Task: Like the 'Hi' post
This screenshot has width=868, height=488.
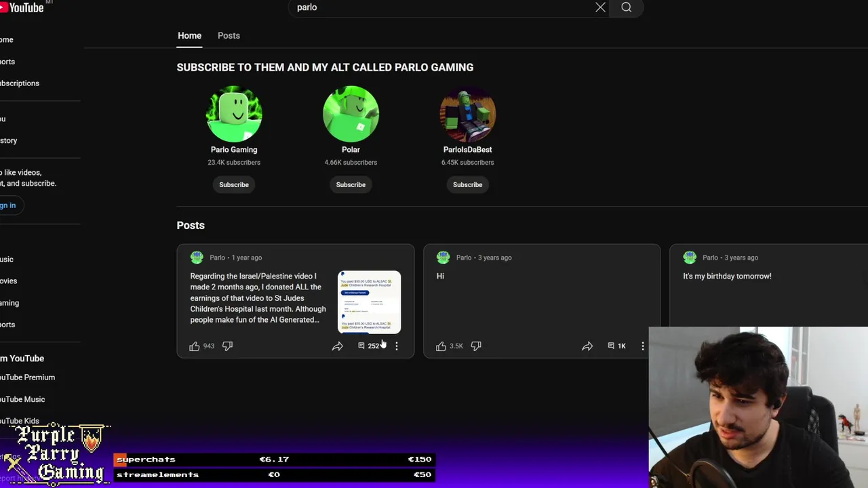Action: pyautogui.click(x=441, y=346)
